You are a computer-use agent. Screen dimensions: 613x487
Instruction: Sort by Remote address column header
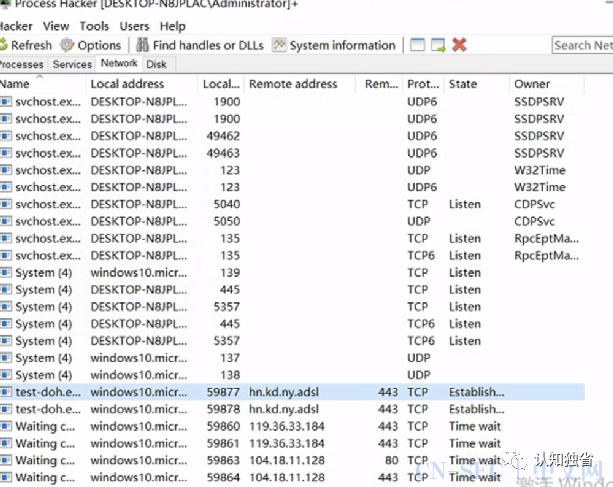click(299, 84)
